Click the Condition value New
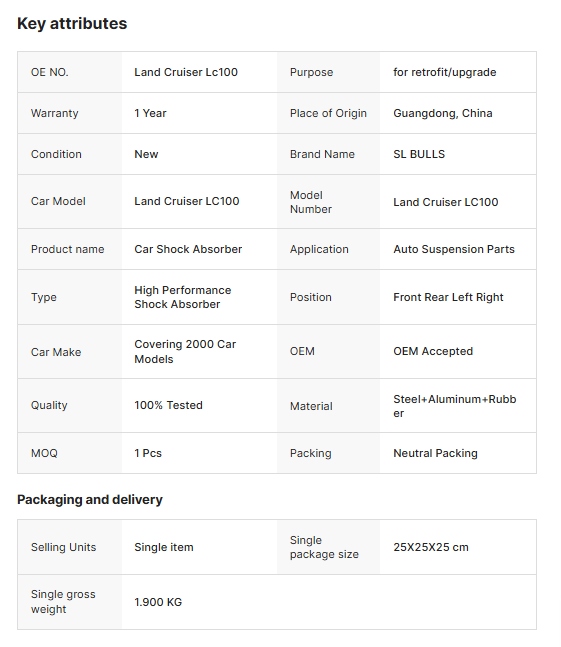This screenshot has height=647, width=561. [x=146, y=154]
